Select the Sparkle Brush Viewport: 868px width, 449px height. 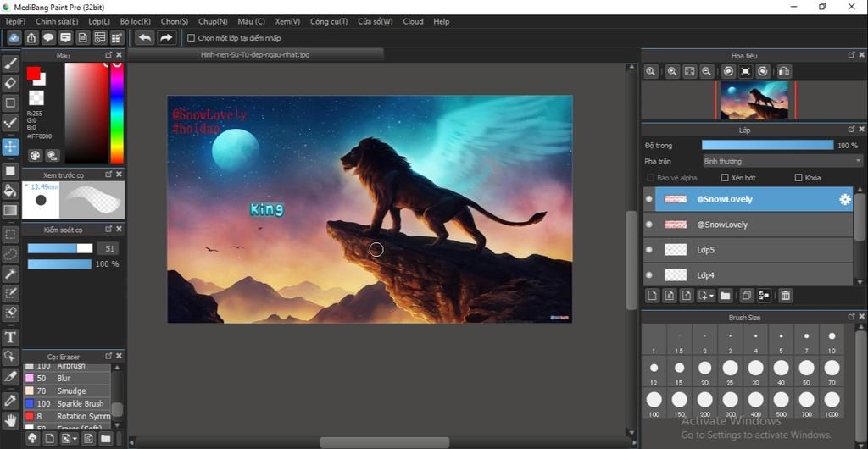tap(67, 403)
